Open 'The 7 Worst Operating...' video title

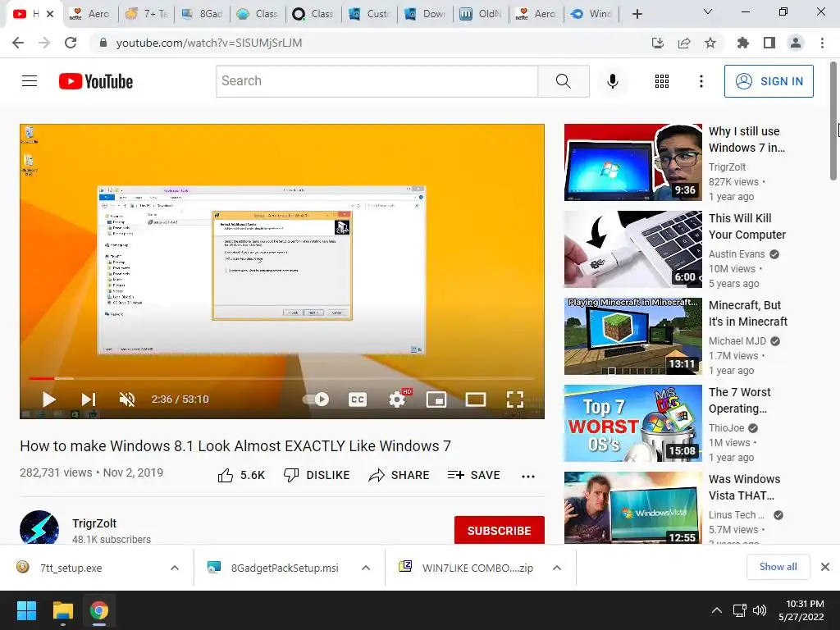[x=739, y=400]
